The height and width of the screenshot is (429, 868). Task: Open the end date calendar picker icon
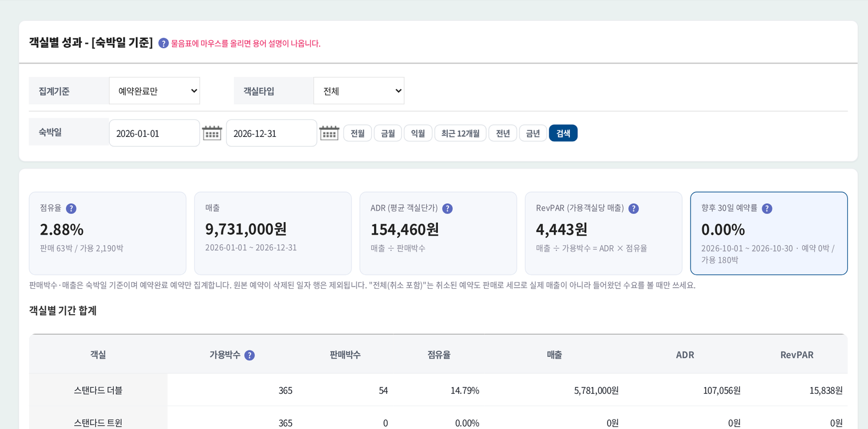tap(329, 133)
